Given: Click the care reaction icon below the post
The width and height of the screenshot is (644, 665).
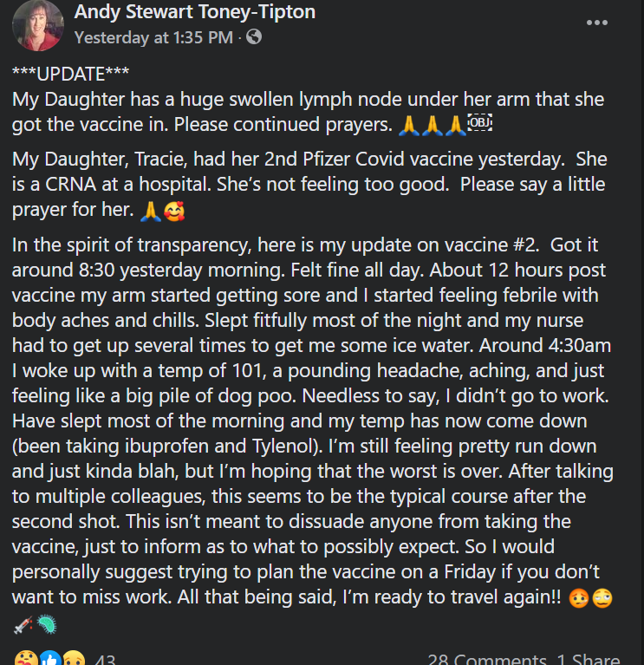Looking at the screenshot, I should [x=27, y=658].
